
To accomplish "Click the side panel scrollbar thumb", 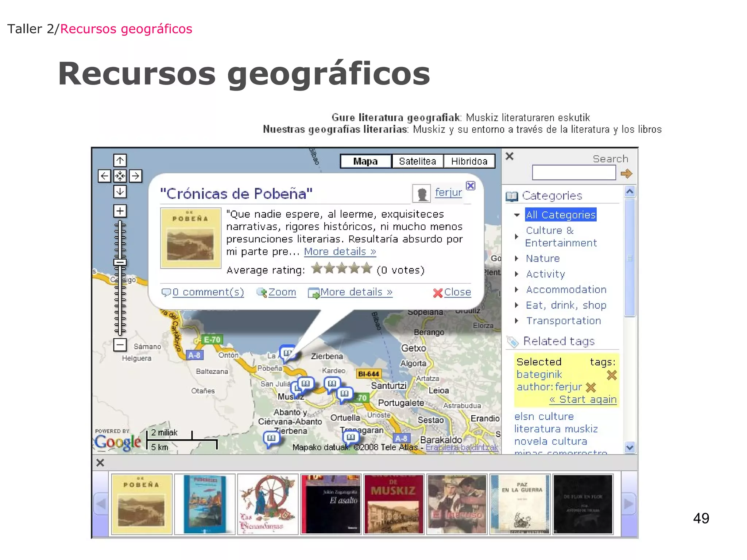I will (x=630, y=258).
